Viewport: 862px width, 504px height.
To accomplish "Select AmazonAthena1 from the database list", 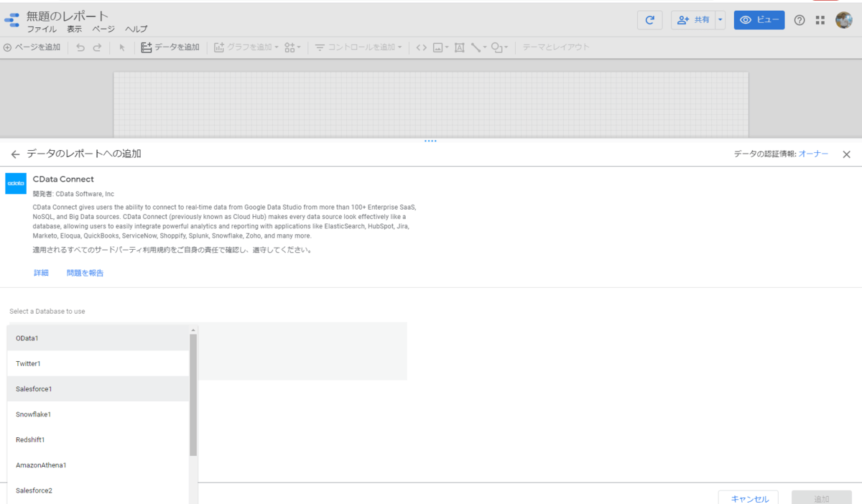I will pos(98,465).
